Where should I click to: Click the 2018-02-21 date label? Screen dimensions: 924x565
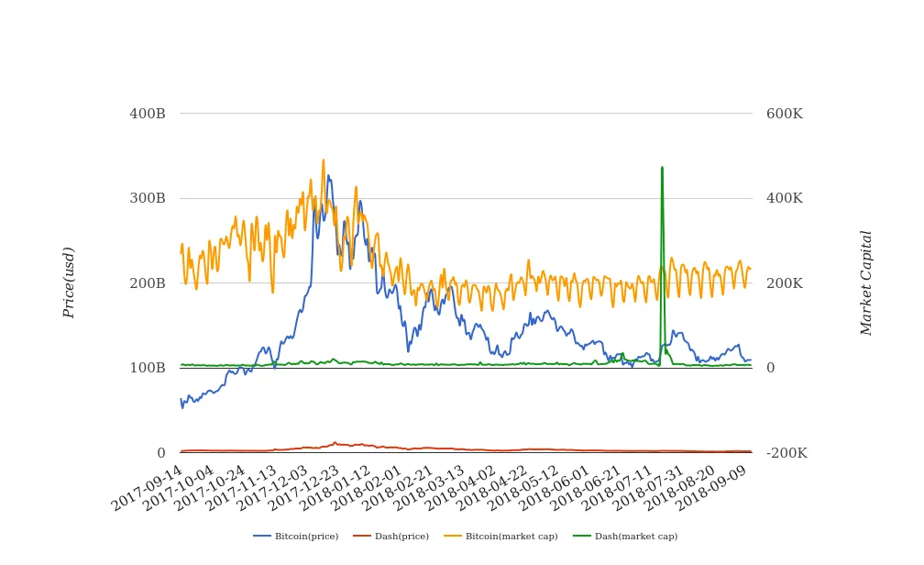tap(399, 487)
